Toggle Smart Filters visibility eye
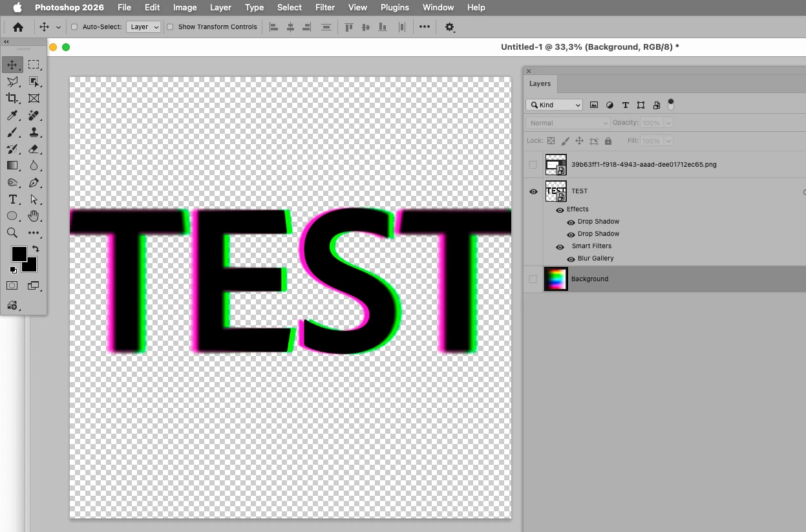This screenshot has height=532, width=806. coord(560,246)
